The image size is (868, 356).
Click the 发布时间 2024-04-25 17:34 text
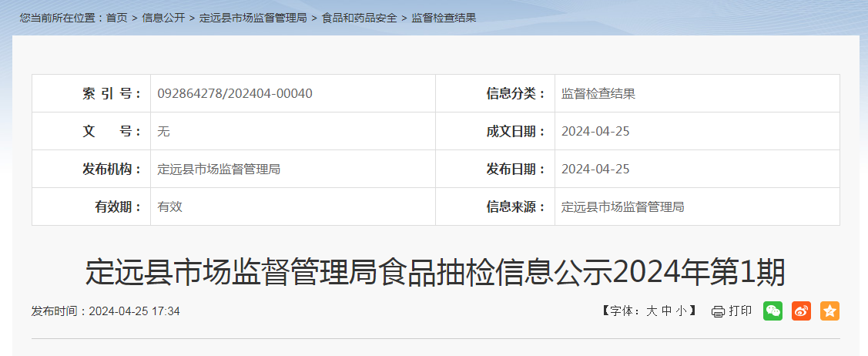[106, 311]
